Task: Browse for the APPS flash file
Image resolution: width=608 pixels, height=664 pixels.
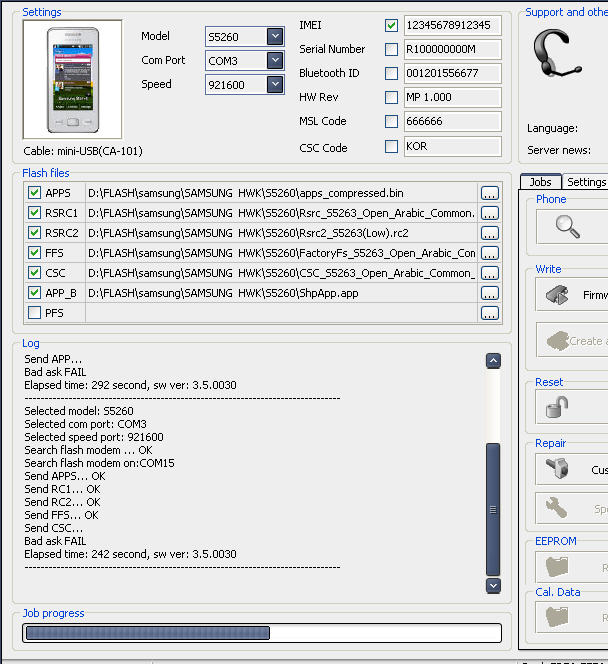Action: point(489,193)
